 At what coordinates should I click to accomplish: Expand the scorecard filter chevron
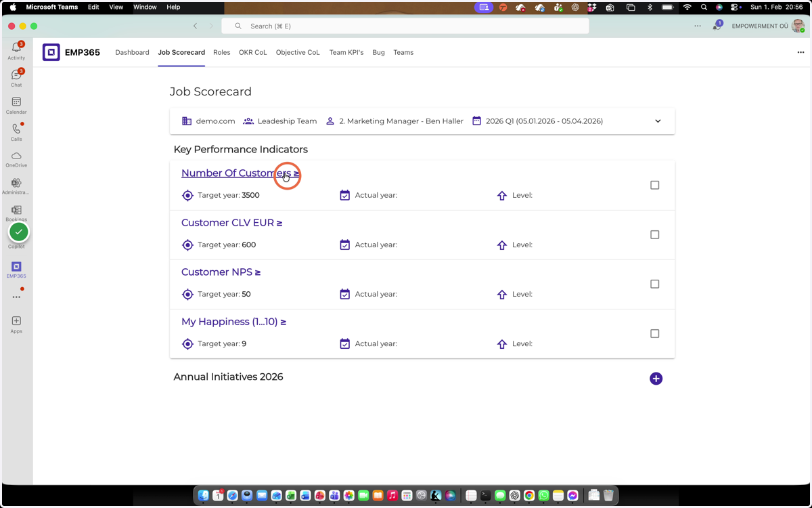click(x=658, y=121)
